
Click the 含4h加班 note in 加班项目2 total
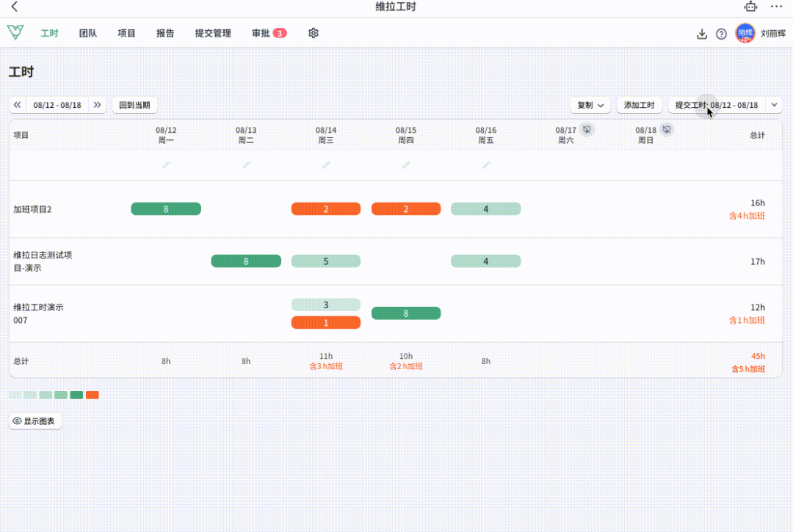point(747,216)
